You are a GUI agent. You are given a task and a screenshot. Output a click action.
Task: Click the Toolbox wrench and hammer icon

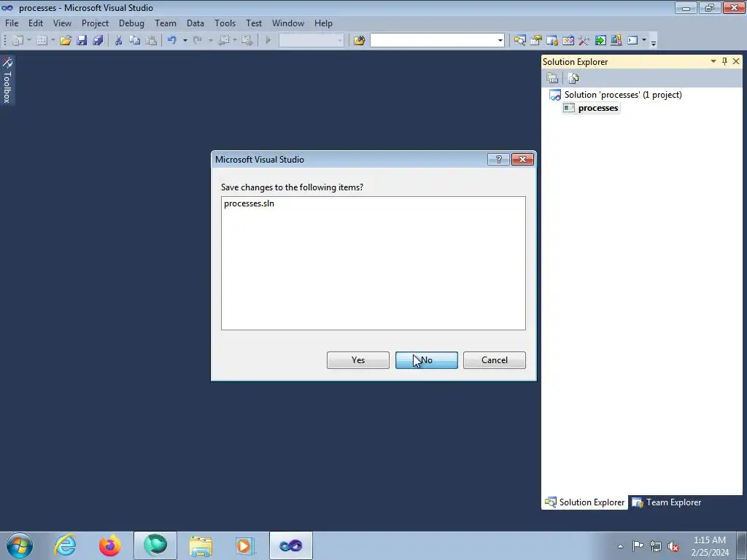click(x=584, y=41)
